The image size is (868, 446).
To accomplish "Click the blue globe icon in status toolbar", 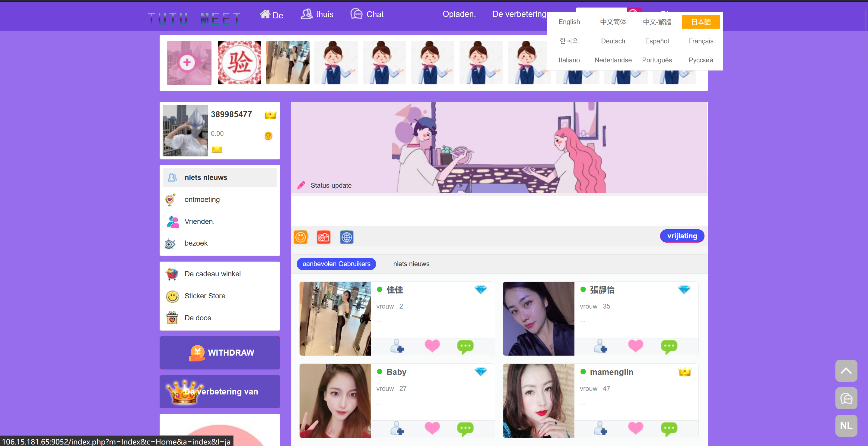I will click(346, 237).
